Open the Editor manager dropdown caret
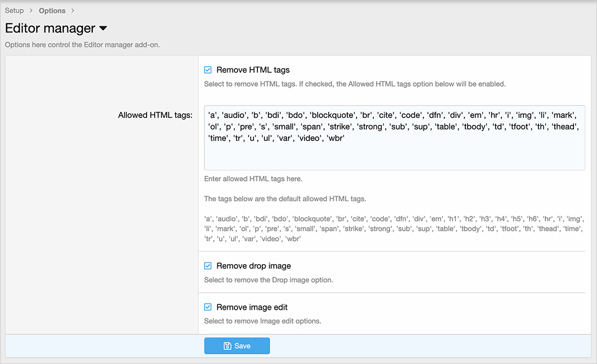This screenshot has width=597, height=364. [103, 29]
